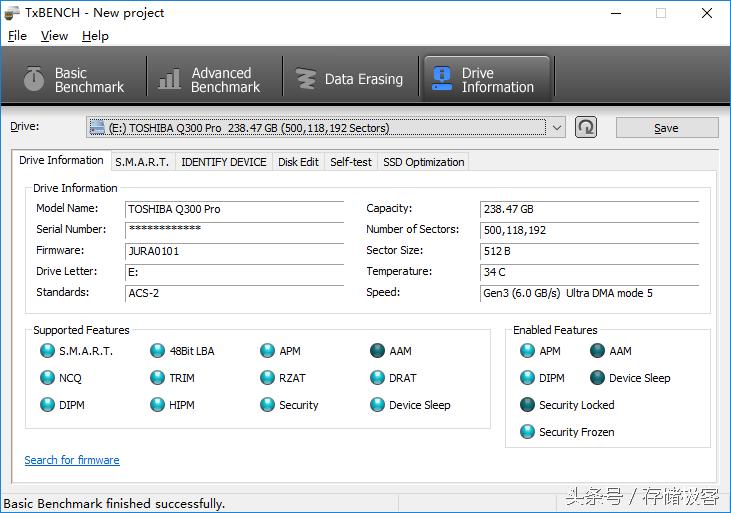Open the View menu

pyautogui.click(x=54, y=36)
